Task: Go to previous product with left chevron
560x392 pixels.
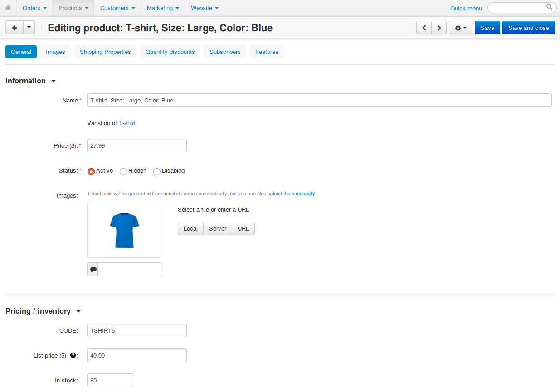Action: pyautogui.click(x=424, y=28)
